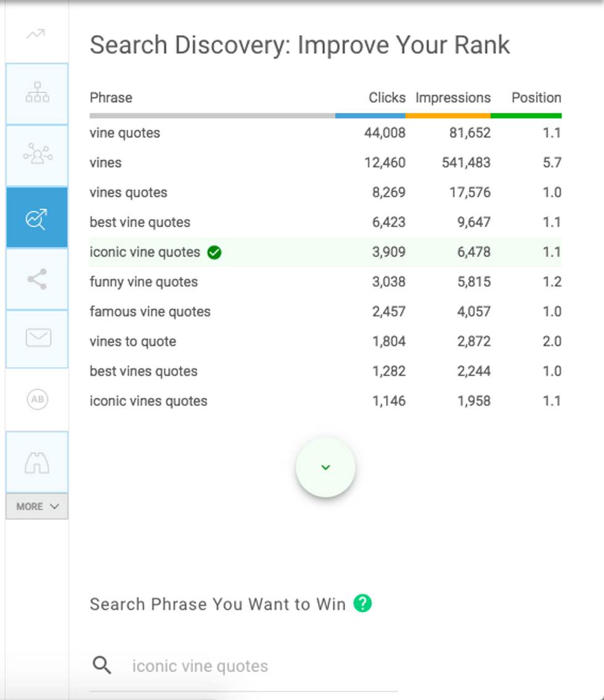The height and width of the screenshot is (700, 604).
Task: Open the trending arrow icon in sidebar
Action: (36, 35)
